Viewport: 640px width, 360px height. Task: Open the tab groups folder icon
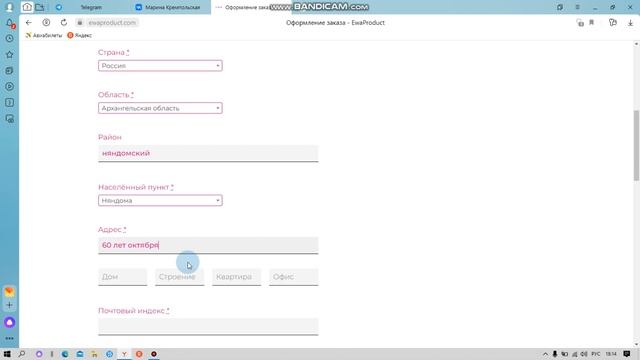coord(40,7)
